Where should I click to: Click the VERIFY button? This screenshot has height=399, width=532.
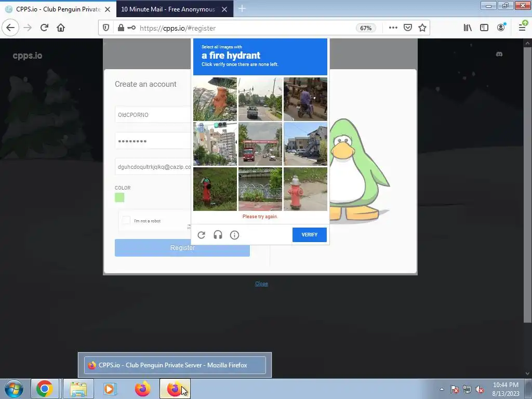(x=310, y=235)
